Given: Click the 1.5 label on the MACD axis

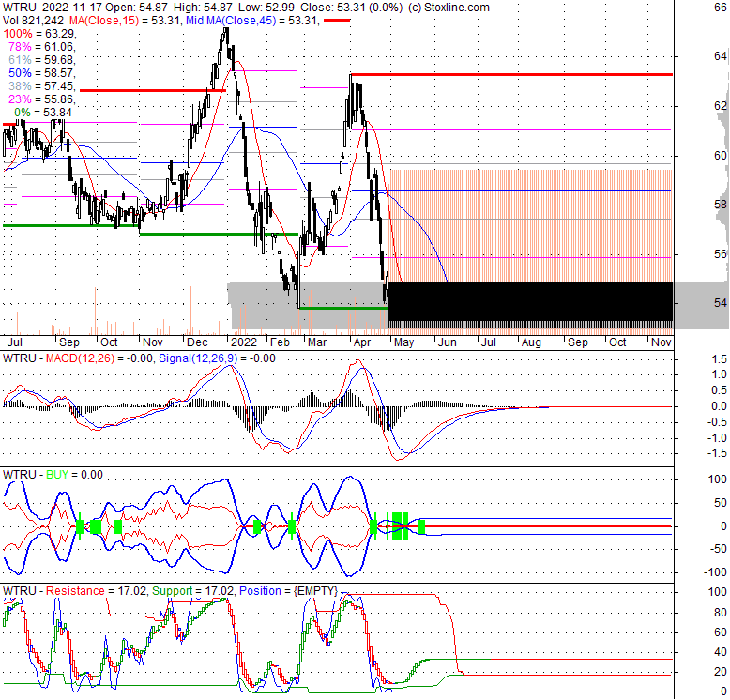Looking at the screenshot, I should [x=720, y=359].
